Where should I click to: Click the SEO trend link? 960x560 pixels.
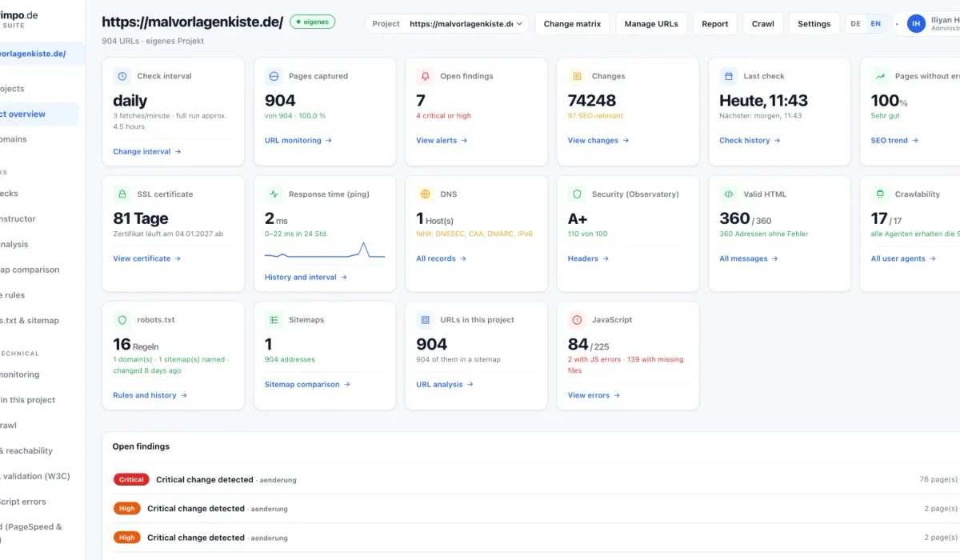point(894,140)
